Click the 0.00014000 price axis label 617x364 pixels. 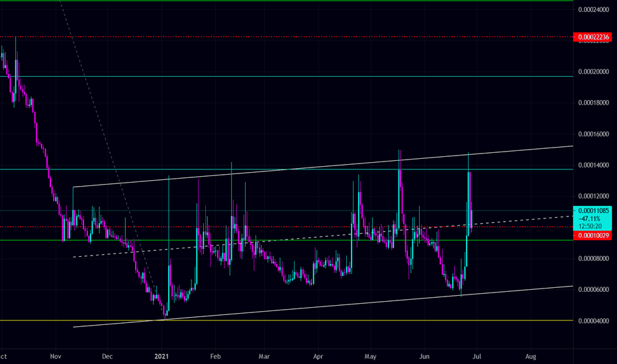(x=593, y=165)
